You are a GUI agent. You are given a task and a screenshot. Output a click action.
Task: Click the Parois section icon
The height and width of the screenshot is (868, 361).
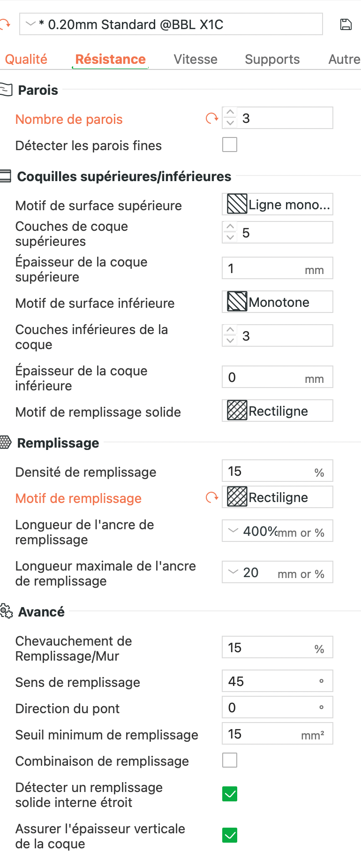click(6, 89)
